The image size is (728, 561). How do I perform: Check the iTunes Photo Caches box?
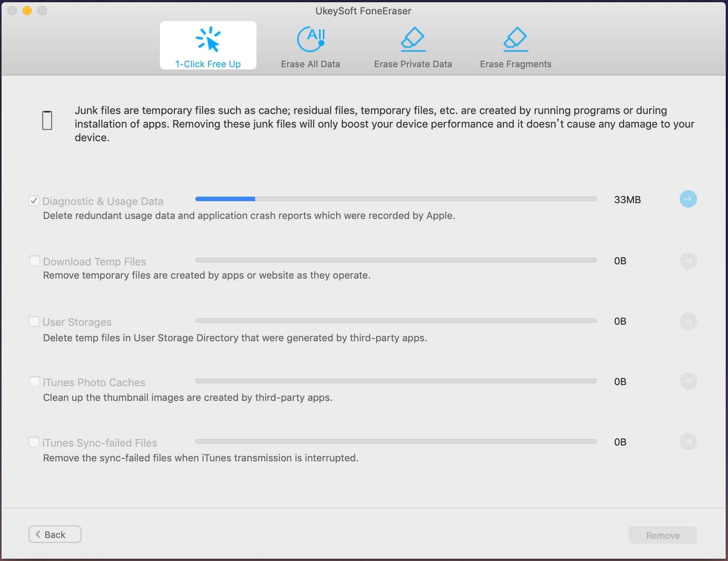tap(34, 382)
